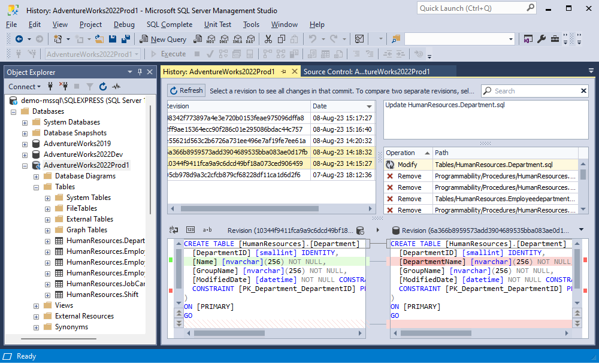Toggle auto-hide pin on Object Explorer

coord(140,72)
